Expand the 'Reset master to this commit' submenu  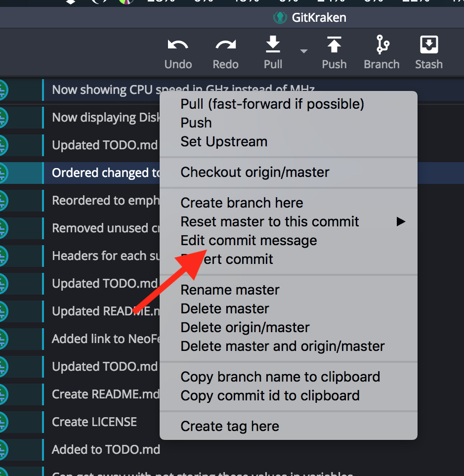click(x=401, y=221)
